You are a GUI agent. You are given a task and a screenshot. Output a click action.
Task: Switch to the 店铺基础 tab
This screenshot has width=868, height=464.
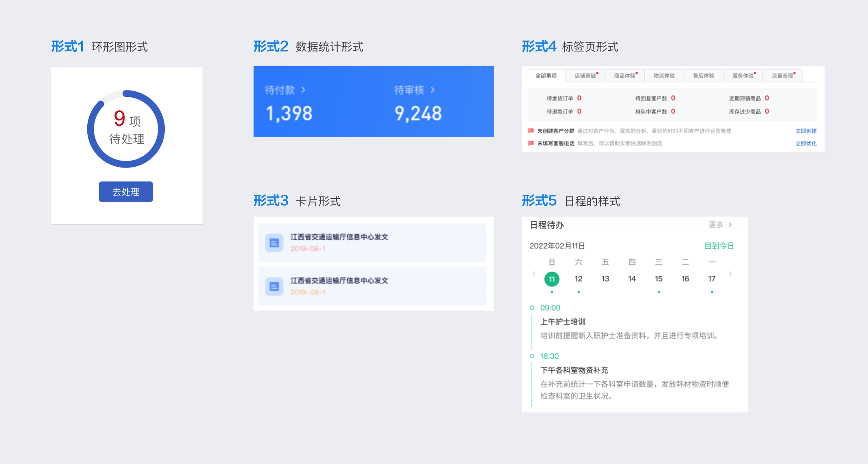point(585,76)
